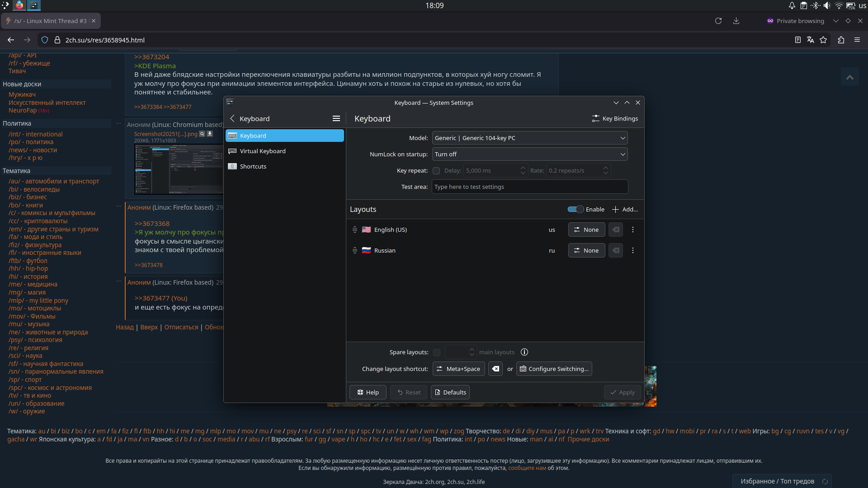Show the spare layouts info tooltip

point(524,352)
